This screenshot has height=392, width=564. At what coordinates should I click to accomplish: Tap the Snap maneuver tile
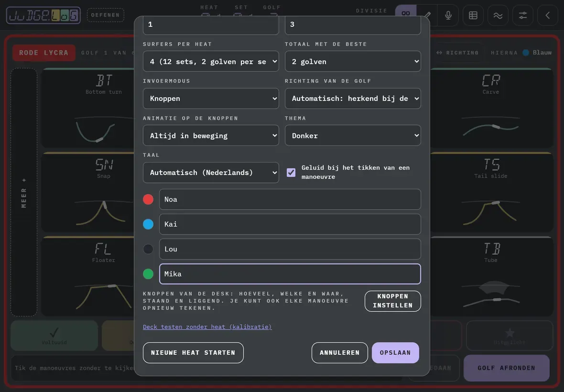click(88, 192)
